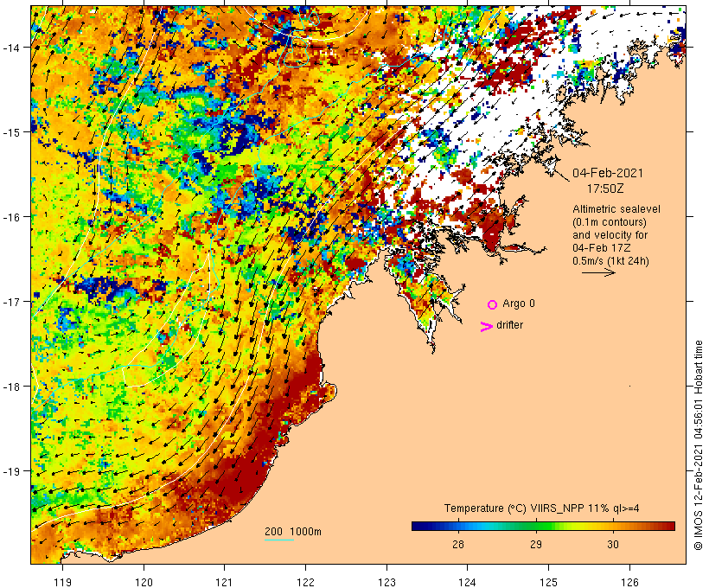Viewport: 709px width, 588px height.
Task: Click the date label 04-Feb-2021
Action: (x=607, y=173)
